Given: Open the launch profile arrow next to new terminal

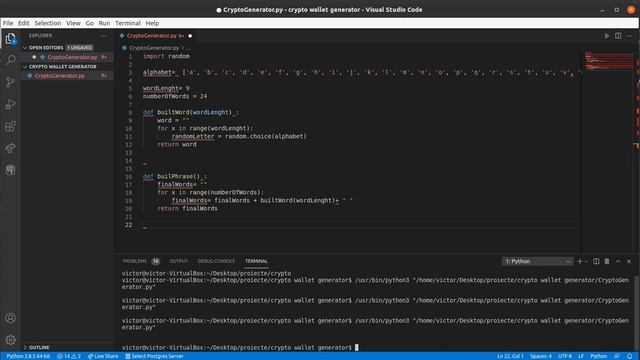Looking at the screenshot, I should [587, 262].
